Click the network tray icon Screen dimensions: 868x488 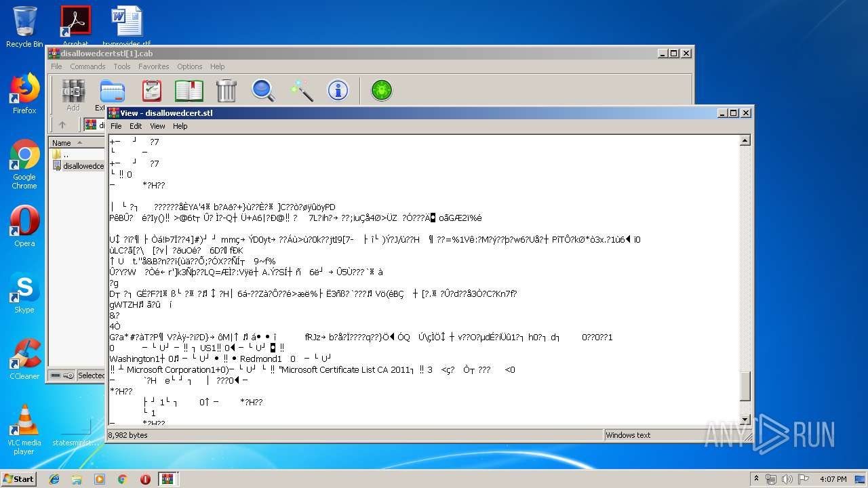771,479
